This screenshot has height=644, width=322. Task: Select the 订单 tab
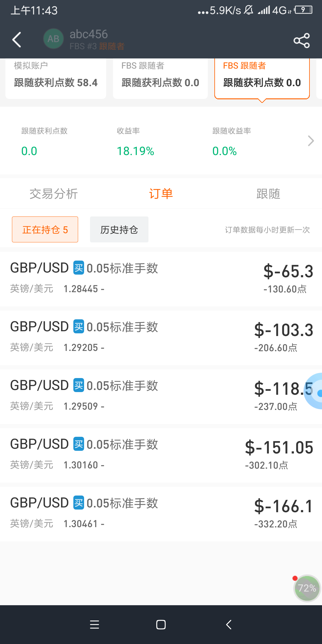pyautogui.click(x=161, y=194)
